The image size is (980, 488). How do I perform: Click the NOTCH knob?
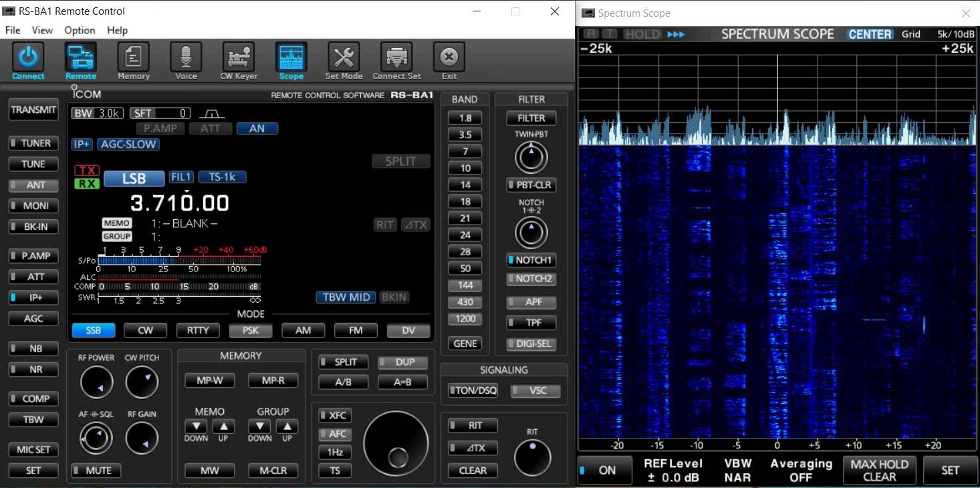[x=531, y=233]
